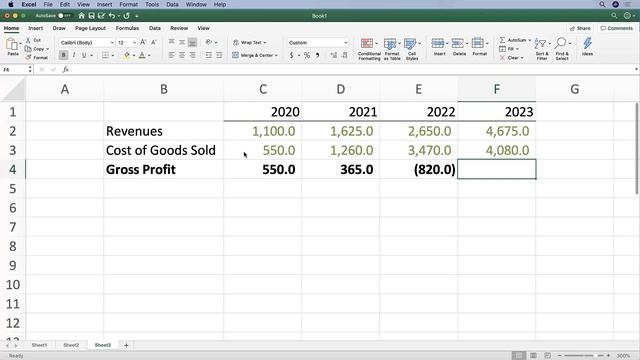Apply comma style format

[x=317, y=55]
